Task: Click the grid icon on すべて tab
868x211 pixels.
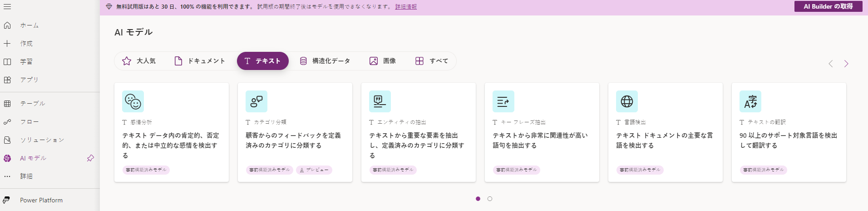Action: coord(419,61)
